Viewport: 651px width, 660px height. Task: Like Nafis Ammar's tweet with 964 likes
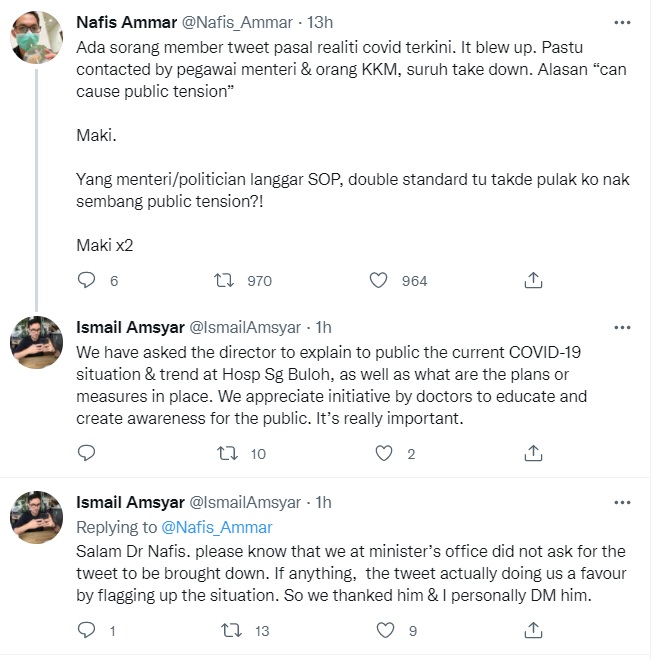point(378,281)
